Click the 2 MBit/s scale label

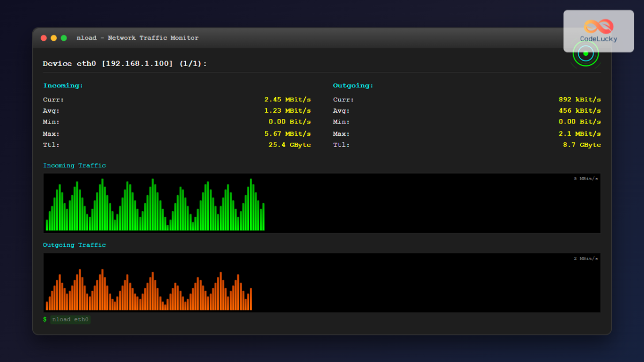point(586,258)
